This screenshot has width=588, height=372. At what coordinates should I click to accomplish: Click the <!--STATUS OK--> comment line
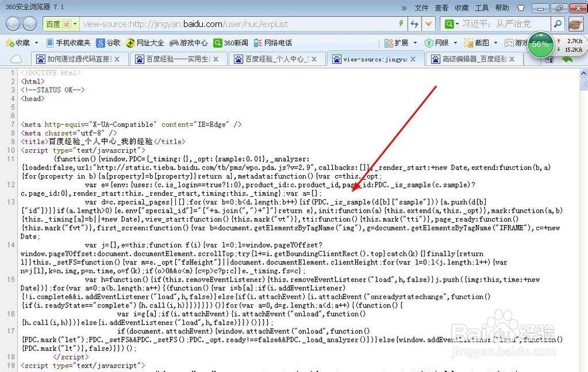[53, 90]
